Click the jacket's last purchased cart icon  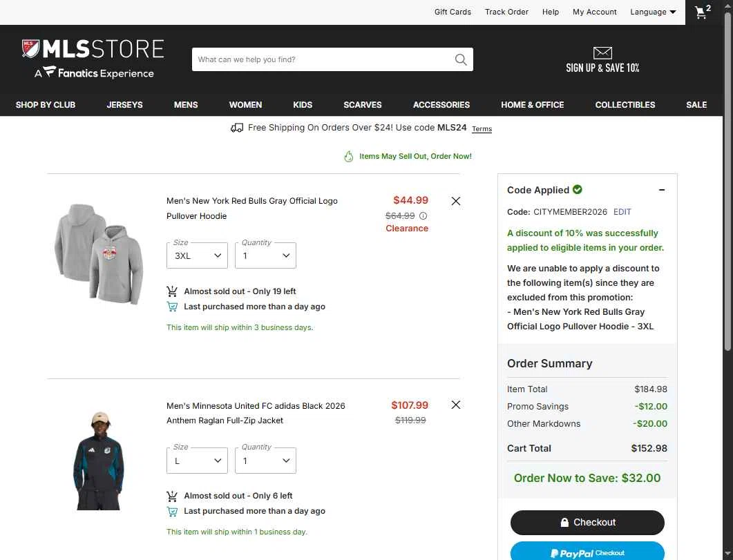click(x=172, y=512)
